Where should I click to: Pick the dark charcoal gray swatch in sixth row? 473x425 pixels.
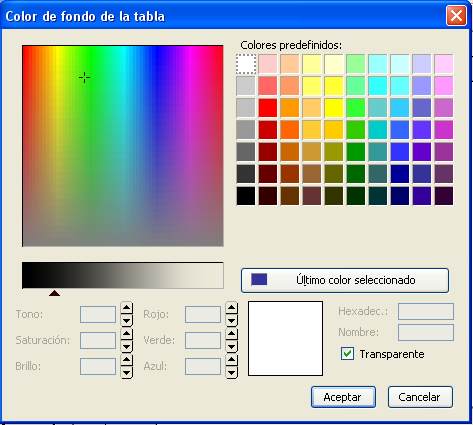coord(246,174)
